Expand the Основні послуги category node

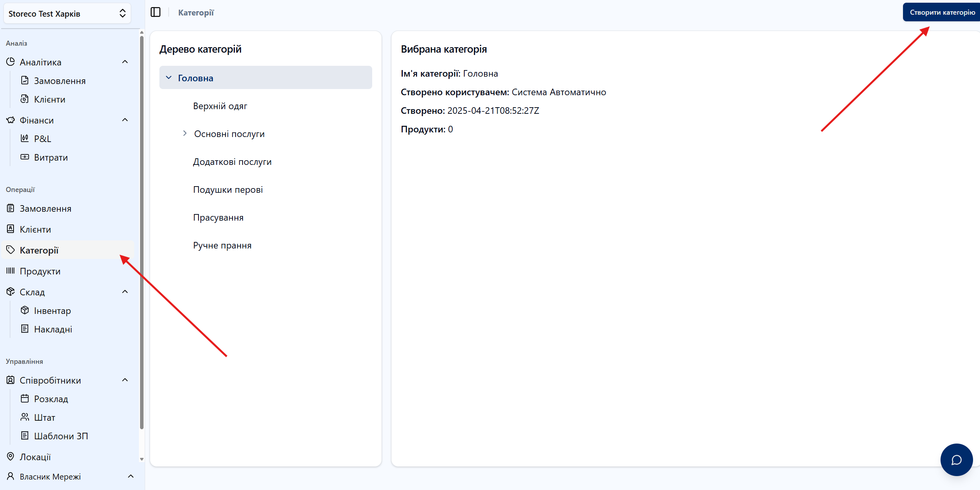point(185,134)
